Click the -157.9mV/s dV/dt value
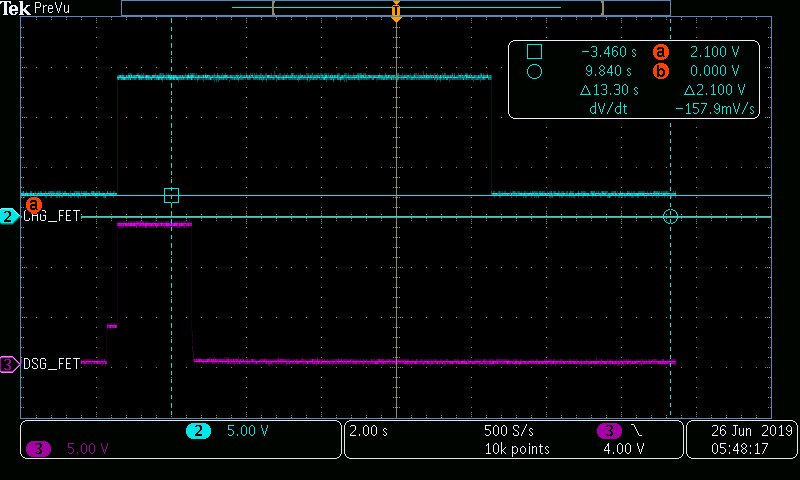 pyautogui.click(x=714, y=109)
